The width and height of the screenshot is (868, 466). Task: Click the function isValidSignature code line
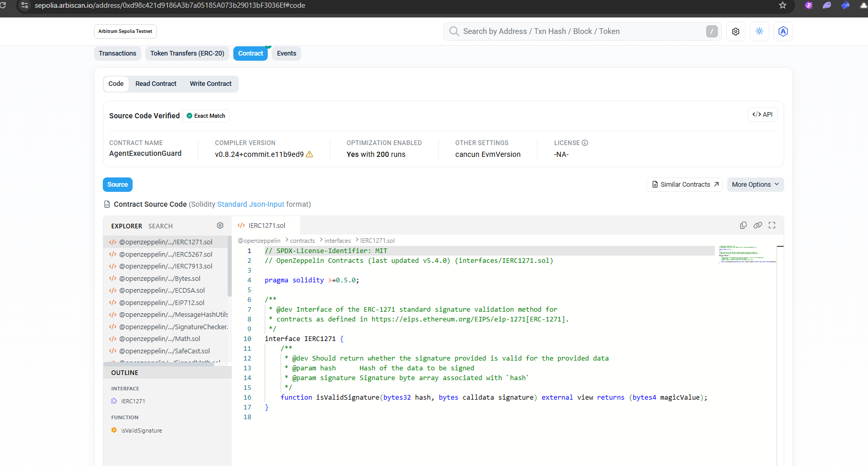tap(494, 398)
